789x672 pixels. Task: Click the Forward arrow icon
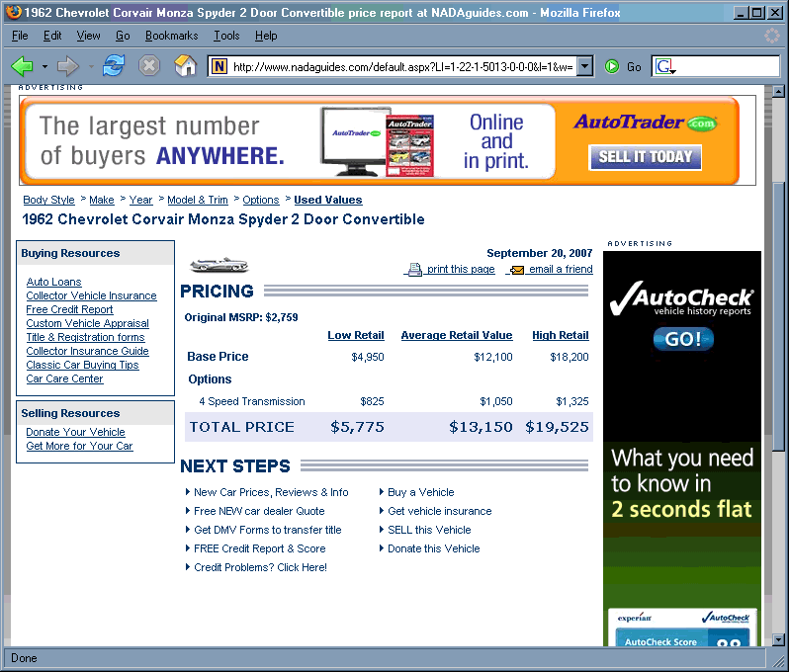coord(68,66)
